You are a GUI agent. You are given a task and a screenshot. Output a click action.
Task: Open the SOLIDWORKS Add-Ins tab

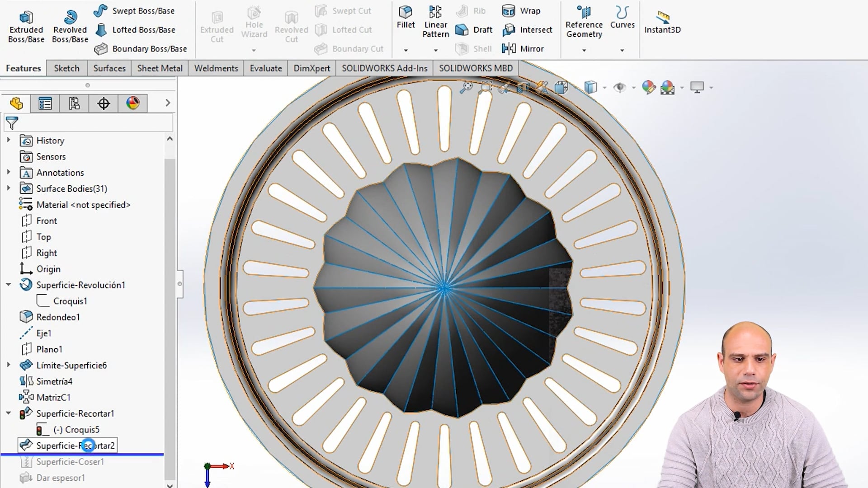click(384, 68)
